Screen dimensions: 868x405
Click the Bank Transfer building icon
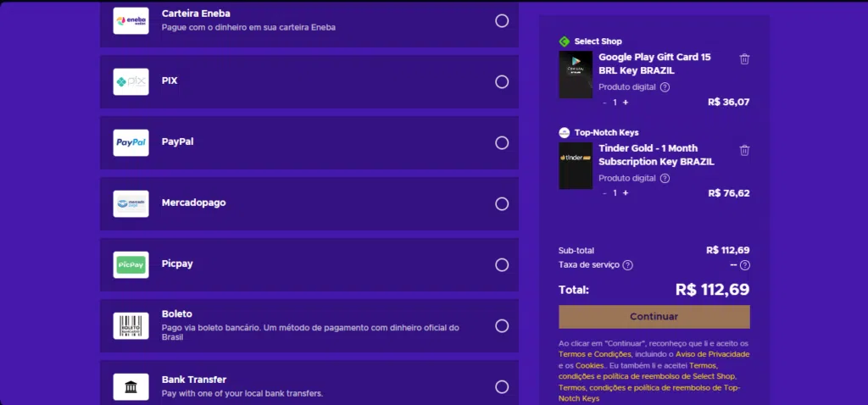coord(131,386)
